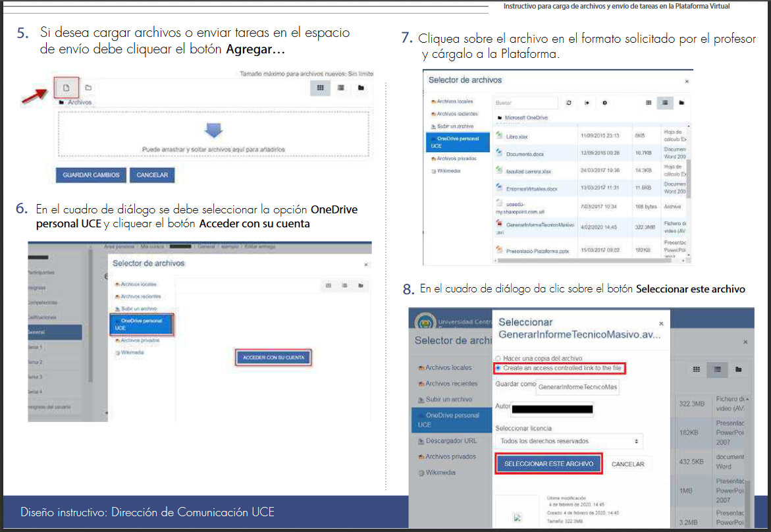Click the refresh icon in step 7 selector toolbar

[x=569, y=103]
